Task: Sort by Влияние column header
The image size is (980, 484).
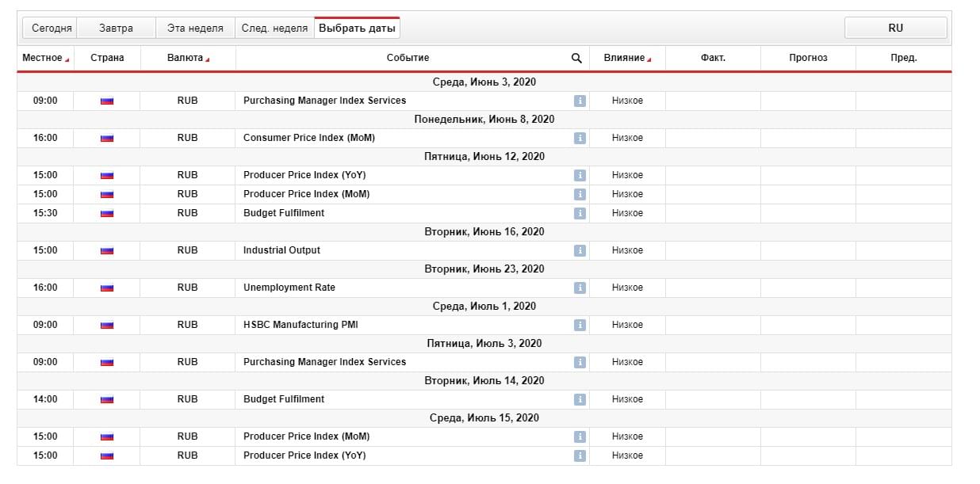Action: click(626, 58)
